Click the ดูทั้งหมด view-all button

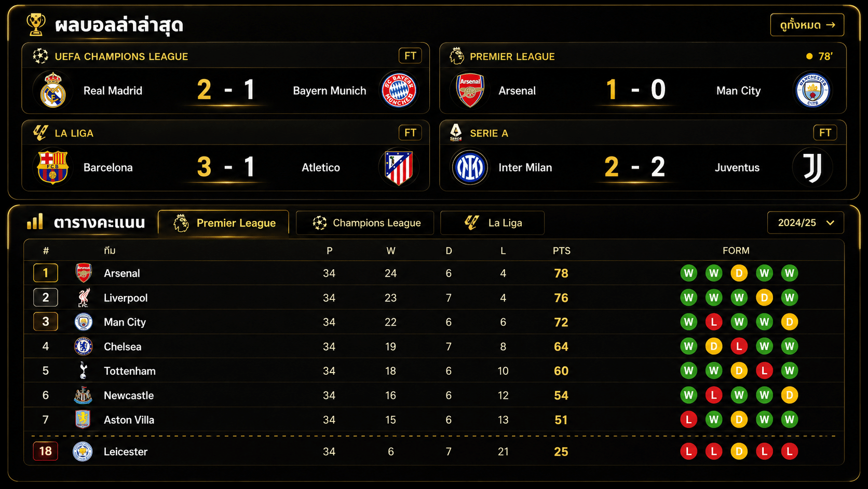807,25
